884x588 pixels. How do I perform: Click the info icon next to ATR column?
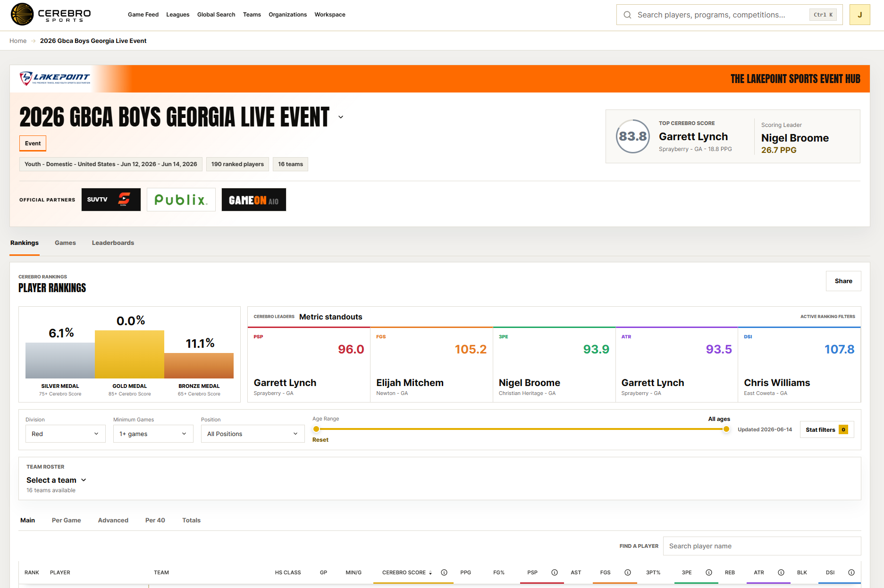pos(781,572)
